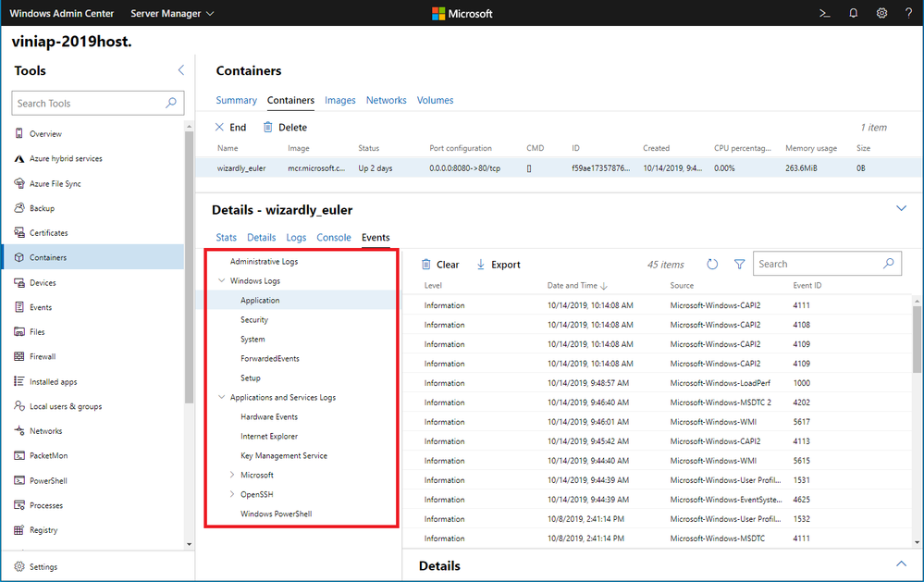Open the Server Manager dropdown
The width and height of the screenshot is (924, 582).
[x=172, y=13]
